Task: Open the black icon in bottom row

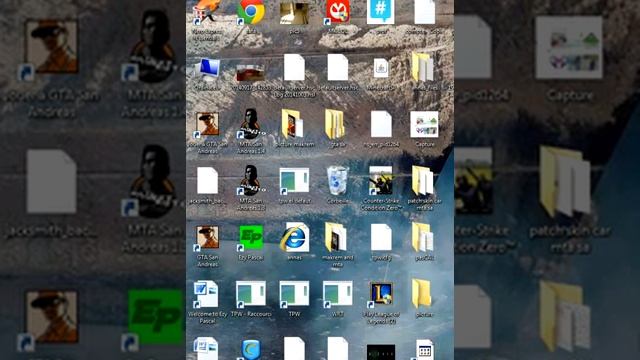Action: tap(381, 352)
